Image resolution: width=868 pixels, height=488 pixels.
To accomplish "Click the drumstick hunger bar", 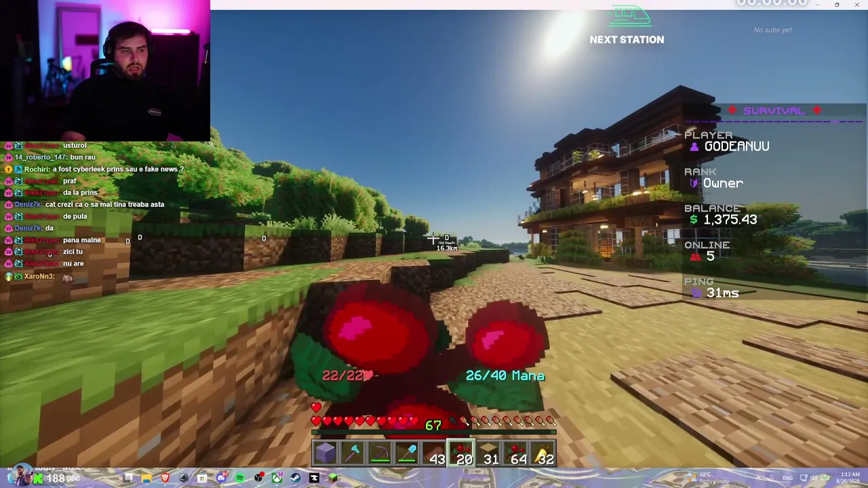I will pyautogui.click(x=502, y=422).
